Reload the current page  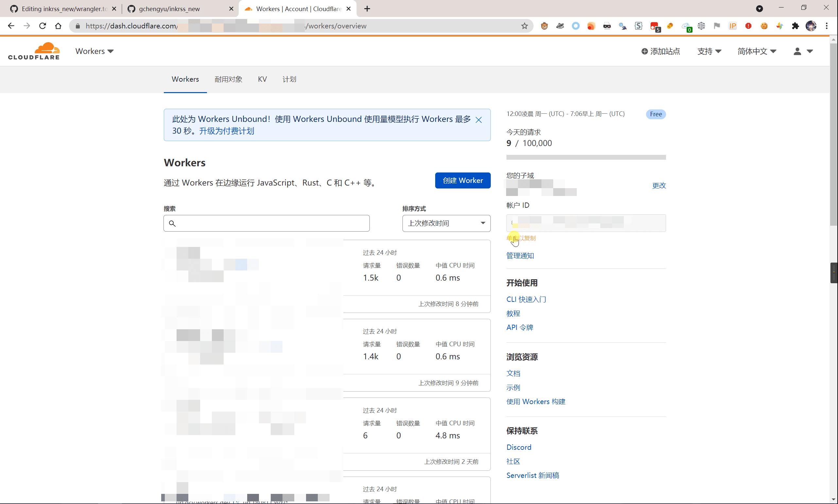[x=43, y=26]
